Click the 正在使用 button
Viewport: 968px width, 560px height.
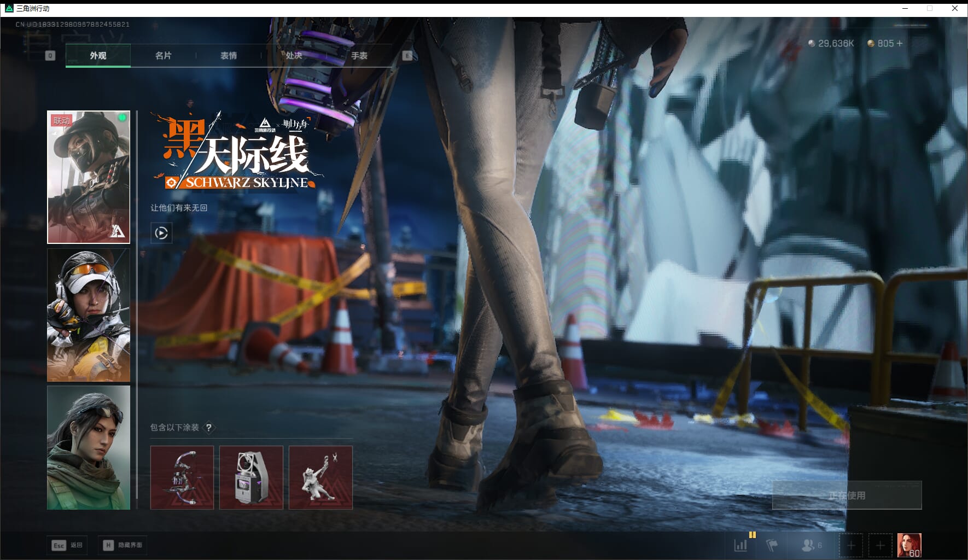click(x=847, y=495)
